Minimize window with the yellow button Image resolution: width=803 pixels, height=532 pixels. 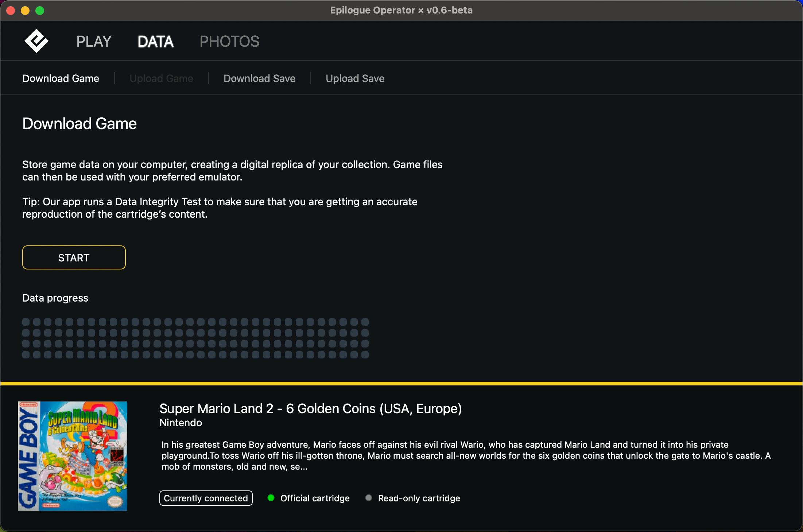[x=25, y=11]
